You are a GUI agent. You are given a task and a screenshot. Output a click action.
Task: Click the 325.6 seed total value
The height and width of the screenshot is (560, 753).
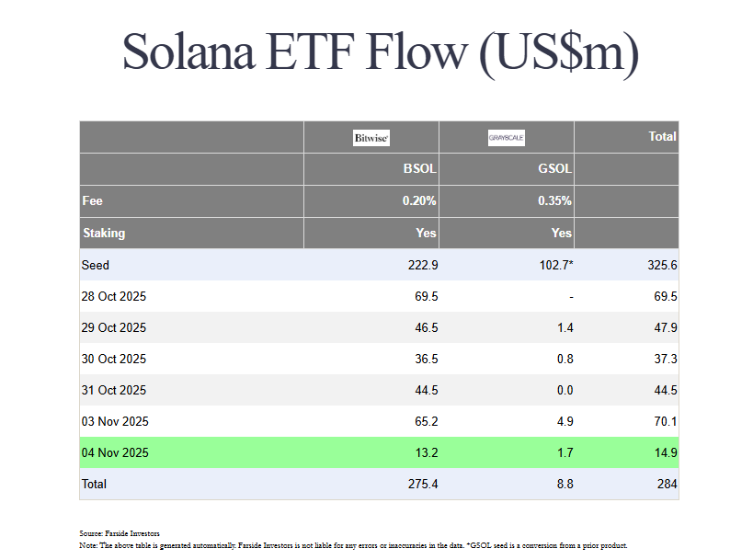[x=659, y=265]
